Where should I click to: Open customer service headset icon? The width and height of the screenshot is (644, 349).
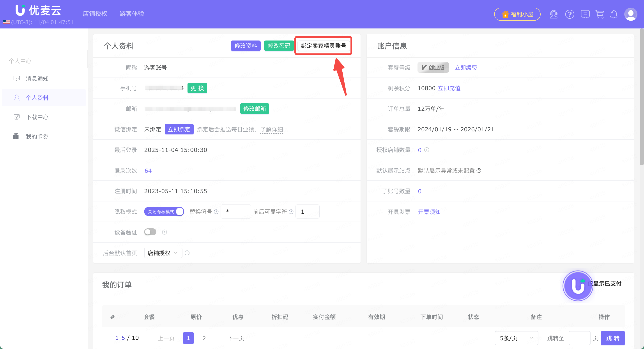point(554,14)
